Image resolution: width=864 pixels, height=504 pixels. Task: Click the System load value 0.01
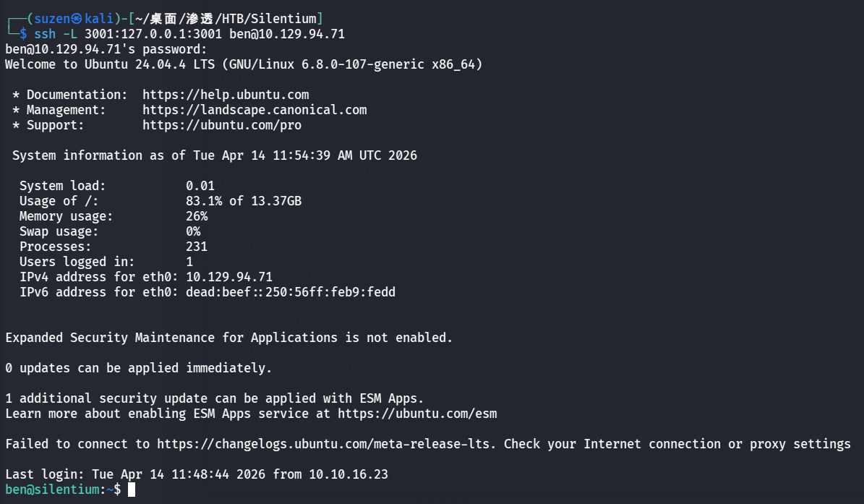point(200,186)
